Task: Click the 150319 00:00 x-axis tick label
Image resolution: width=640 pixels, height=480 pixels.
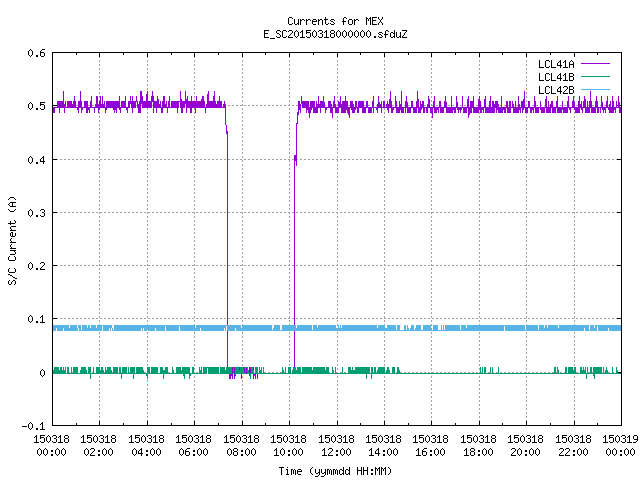Action: [x=620, y=446]
